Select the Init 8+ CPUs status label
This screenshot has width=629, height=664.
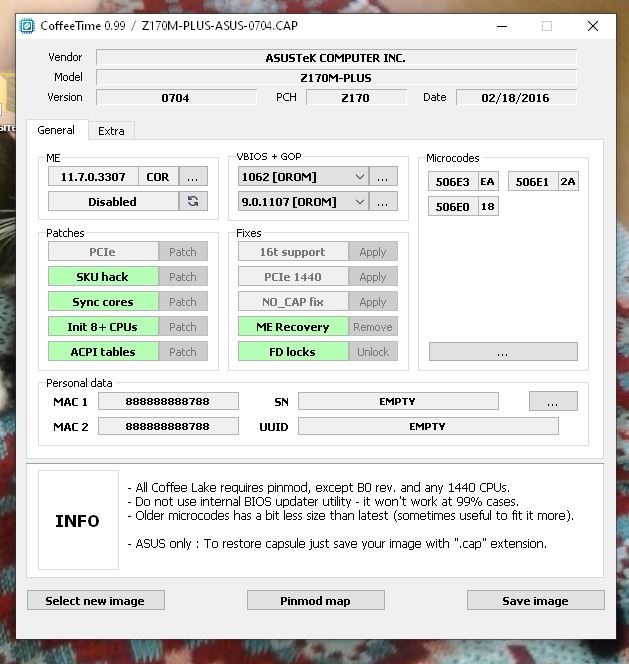(x=103, y=326)
